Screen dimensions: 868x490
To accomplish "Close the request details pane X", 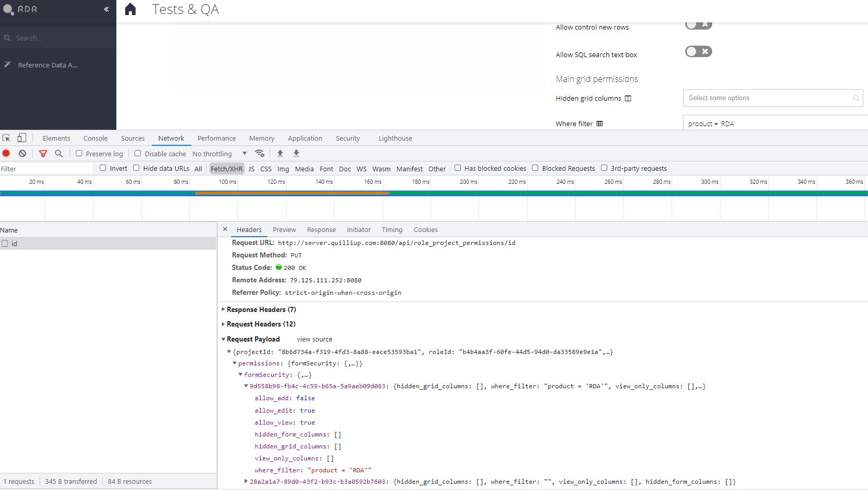I will click(225, 229).
